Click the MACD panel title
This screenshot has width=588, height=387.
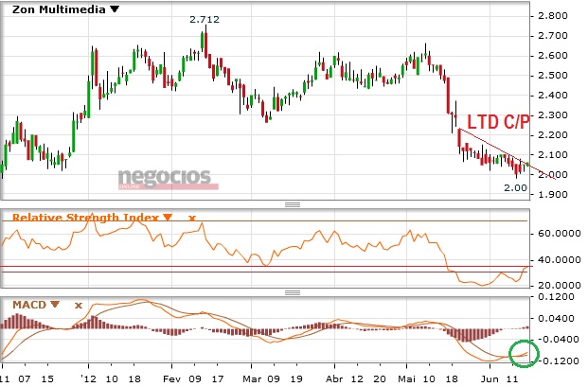click(x=29, y=305)
